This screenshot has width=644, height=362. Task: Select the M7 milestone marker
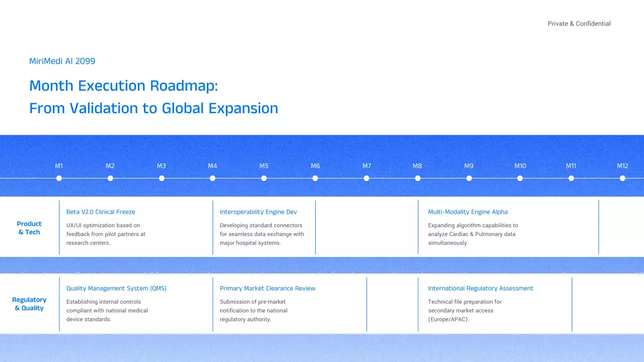click(x=366, y=178)
